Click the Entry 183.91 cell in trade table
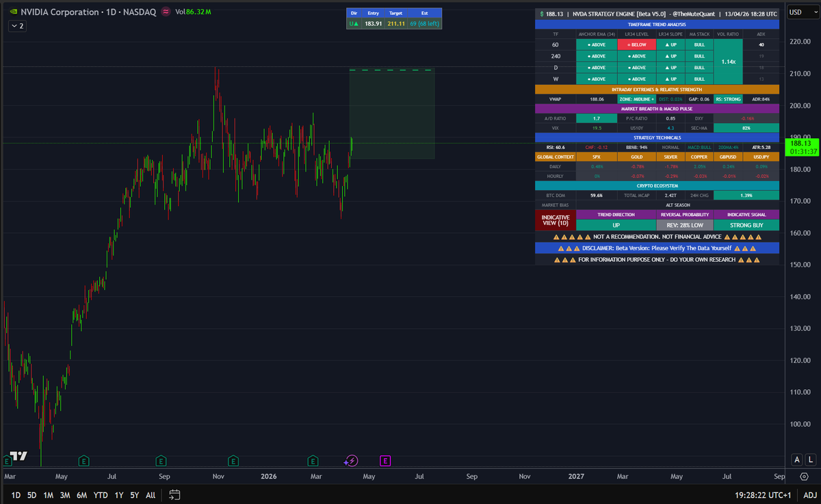The image size is (821, 504). tap(373, 23)
